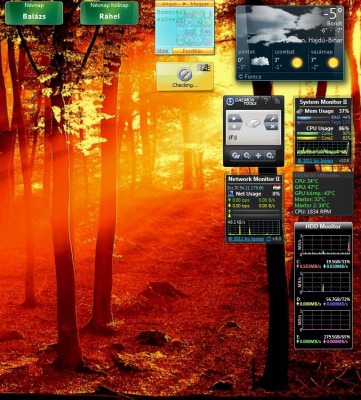
Task: Click the RSS feed icon in Daemon Tools
Action: pyautogui.click(x=277, y=101)
